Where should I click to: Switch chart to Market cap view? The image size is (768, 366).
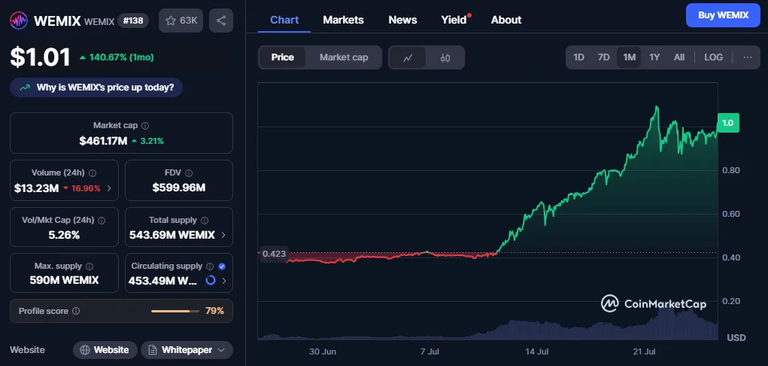[x=343, y=57]
